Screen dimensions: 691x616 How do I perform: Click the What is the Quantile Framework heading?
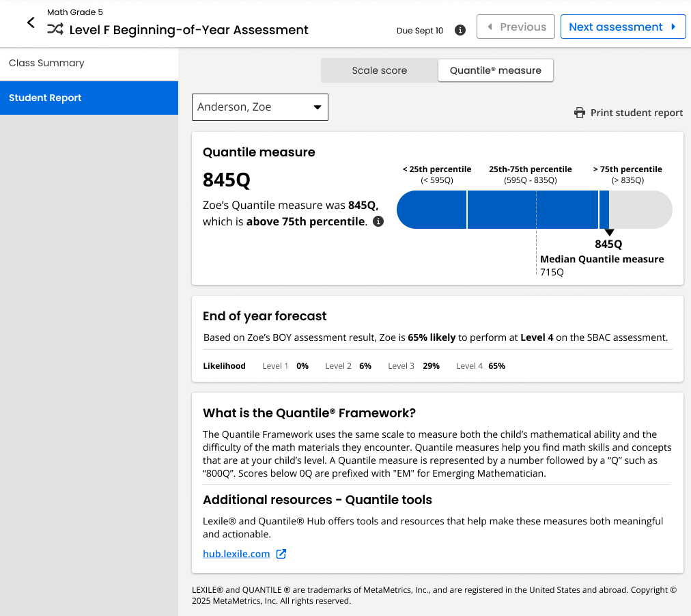(309, 413)
